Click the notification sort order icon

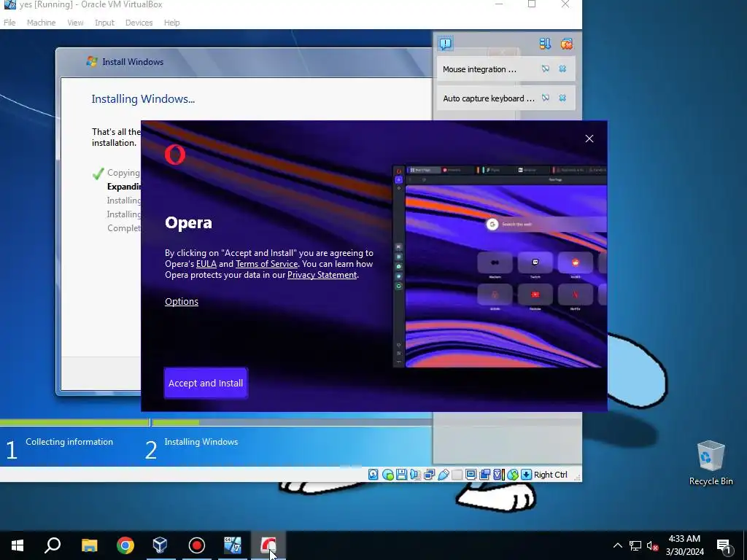pos(545,44)
